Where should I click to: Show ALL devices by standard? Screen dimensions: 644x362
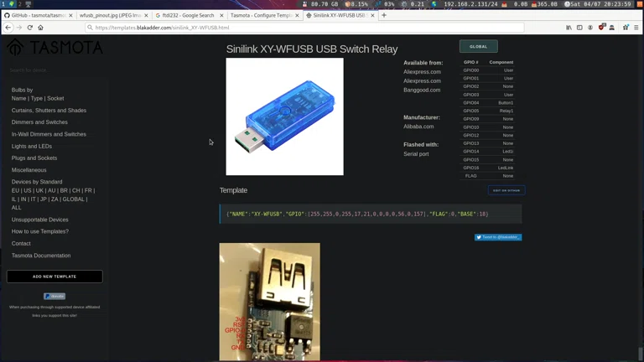16,208
